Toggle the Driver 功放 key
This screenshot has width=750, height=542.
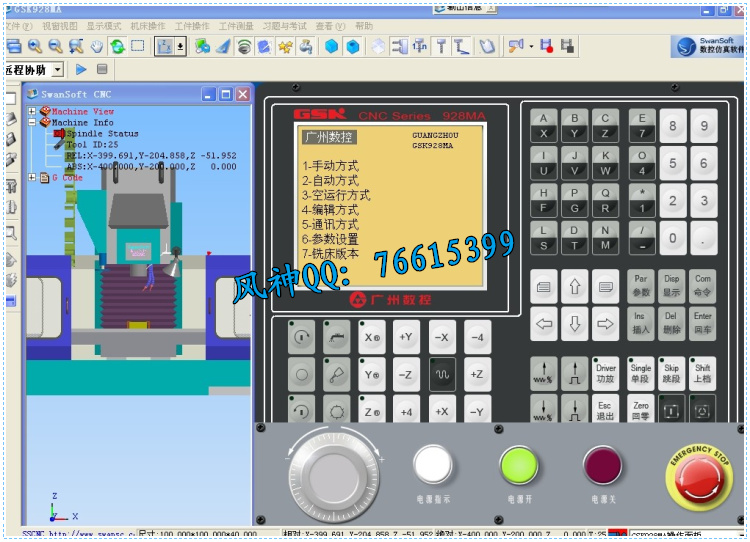606,373
